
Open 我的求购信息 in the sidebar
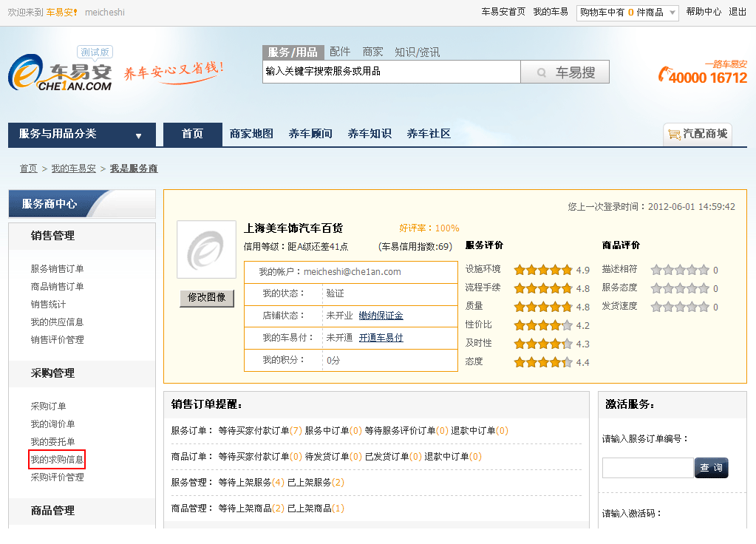point(58,460)
